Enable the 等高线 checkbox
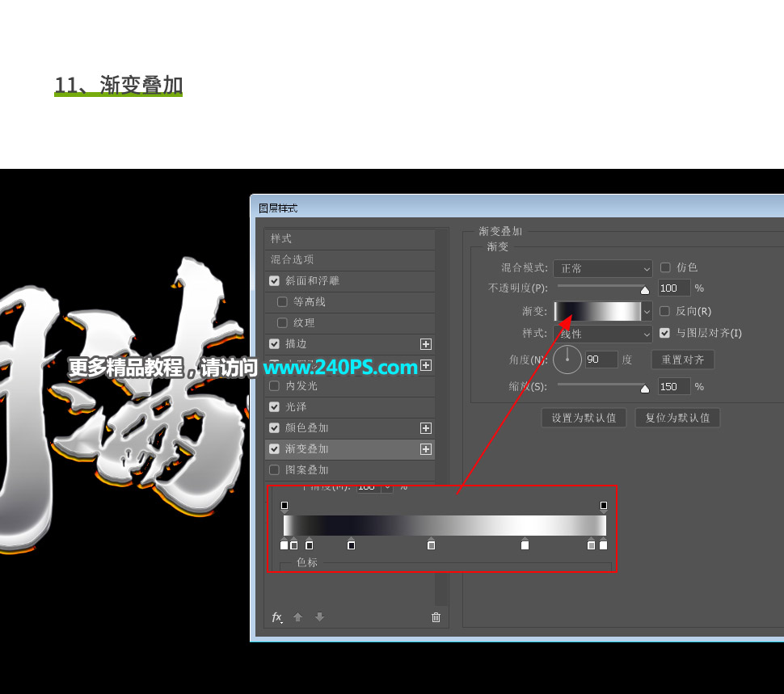Image resolution: width=784 pixels, height=694 pixels. (x=281, y=301)
